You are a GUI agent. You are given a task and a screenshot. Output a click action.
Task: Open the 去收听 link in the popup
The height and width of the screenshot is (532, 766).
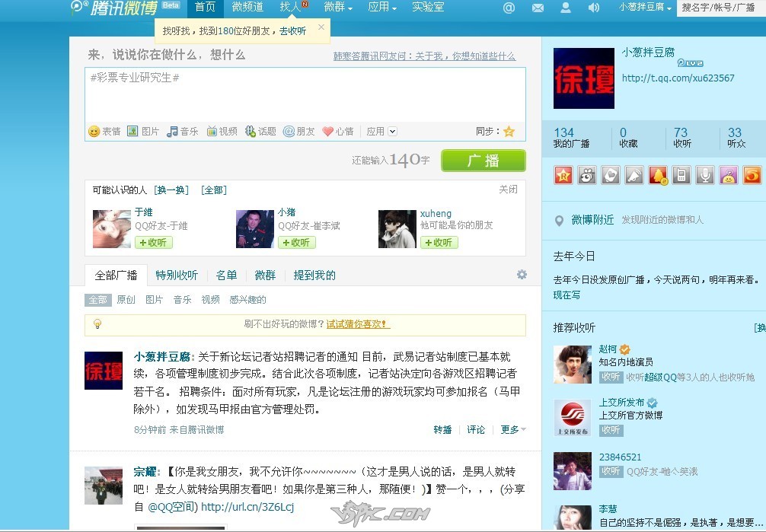pos(292,30)
